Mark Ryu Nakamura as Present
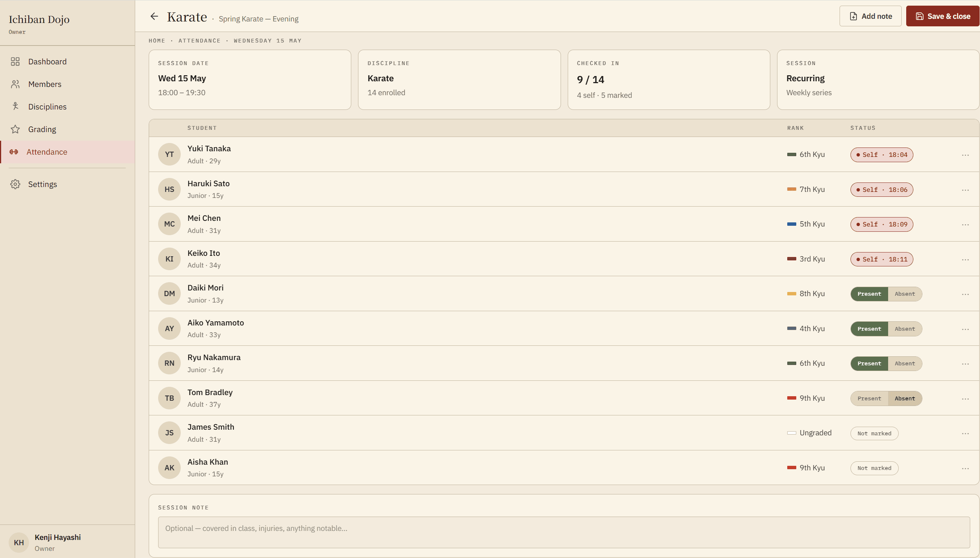The image size is (980, 558). 869,363
